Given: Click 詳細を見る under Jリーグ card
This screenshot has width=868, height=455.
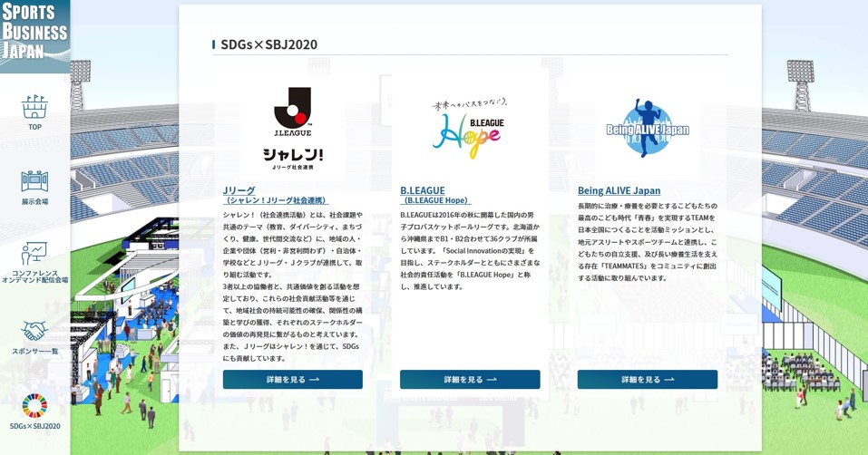Looking at the screenshot, I should point(293,380).
